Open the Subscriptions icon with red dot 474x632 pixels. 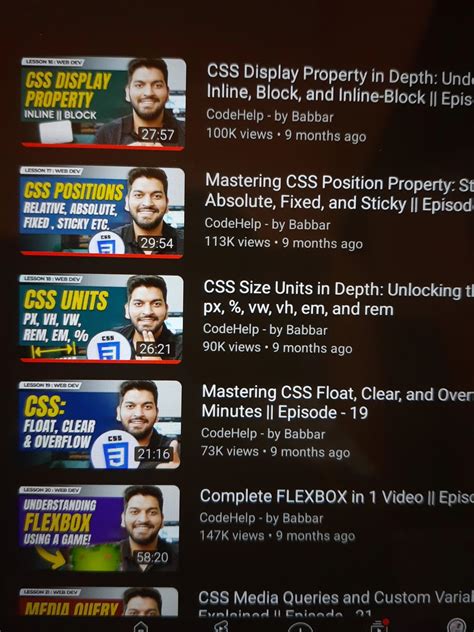[380, 626]
